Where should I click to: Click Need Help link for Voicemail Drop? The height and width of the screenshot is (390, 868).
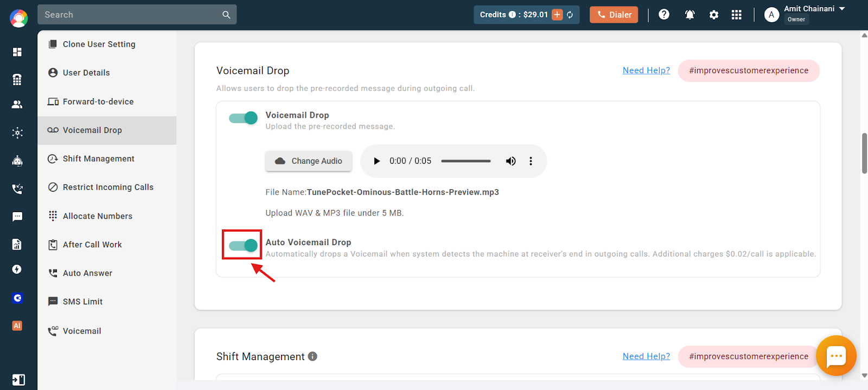coord(646,71)
